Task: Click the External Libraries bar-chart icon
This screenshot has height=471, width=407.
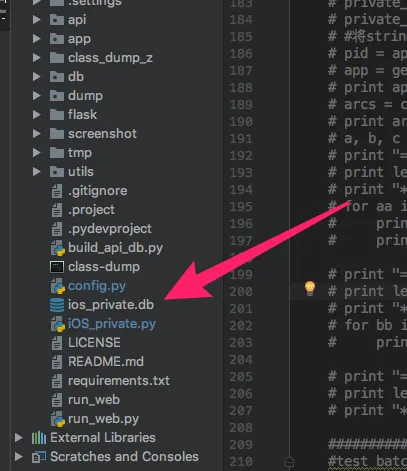Action: point(39,438)
